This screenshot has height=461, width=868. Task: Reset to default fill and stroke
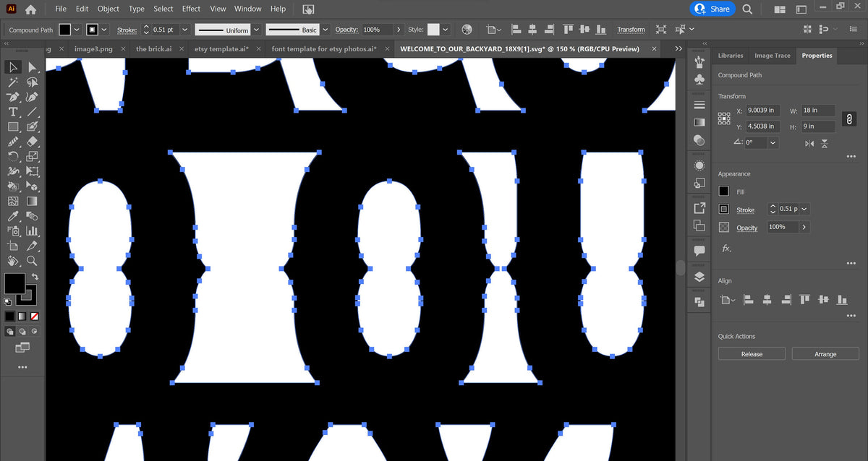pyautogui.click(x=8, y=301)
